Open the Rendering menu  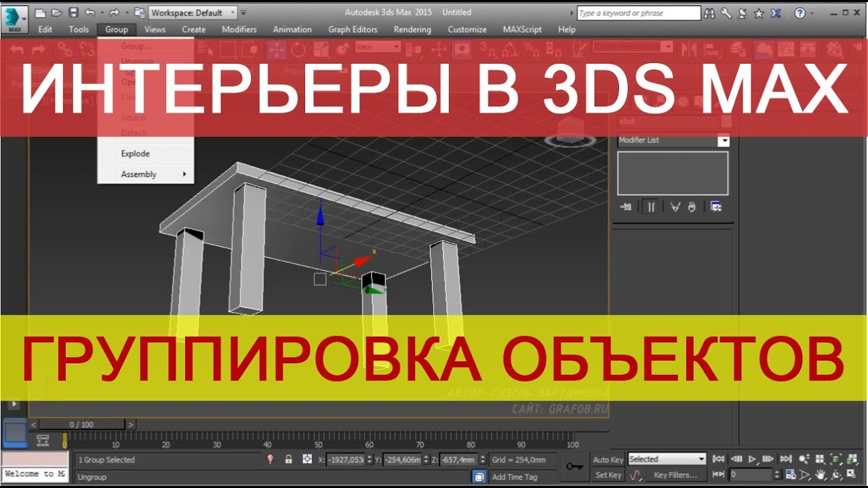412,29
